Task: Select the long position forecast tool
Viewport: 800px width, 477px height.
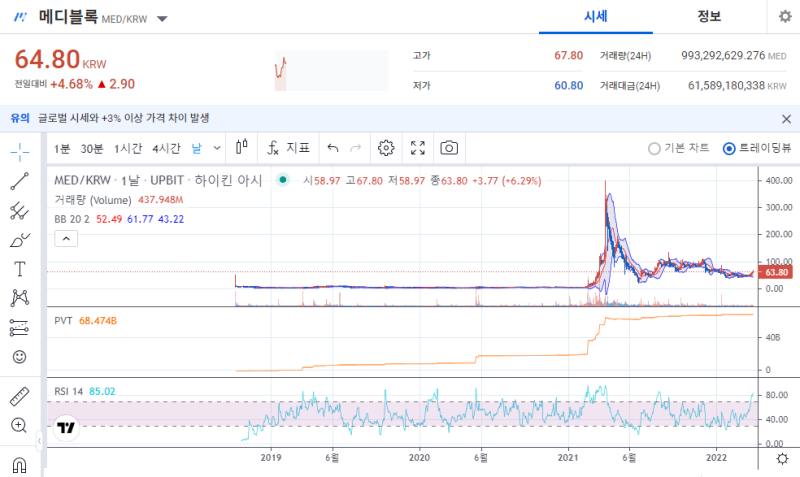Action: point(19,328)
